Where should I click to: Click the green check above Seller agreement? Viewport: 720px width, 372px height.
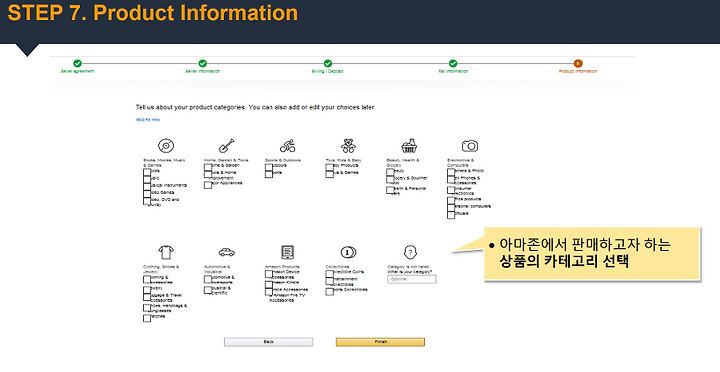[x=78, y=63]
